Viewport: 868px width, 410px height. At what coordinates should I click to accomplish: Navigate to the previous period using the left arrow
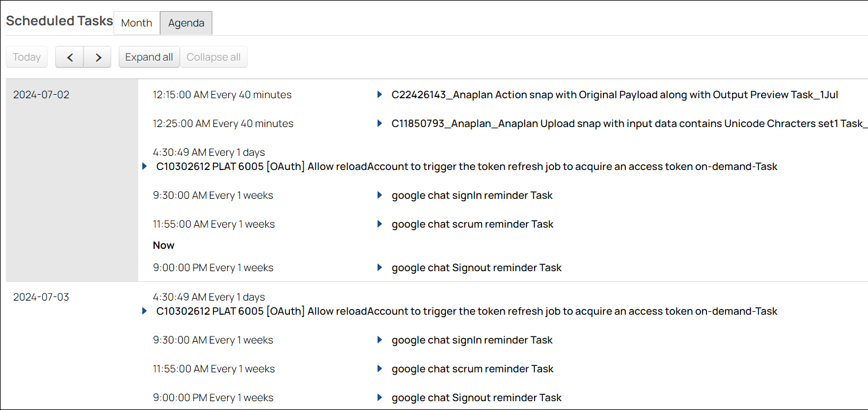69,56
